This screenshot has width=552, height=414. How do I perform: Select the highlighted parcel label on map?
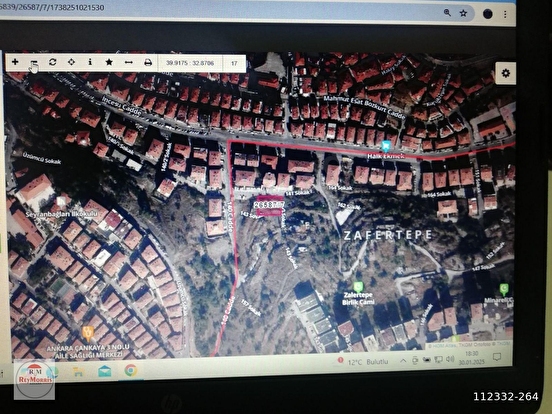(x=270, y=205)
